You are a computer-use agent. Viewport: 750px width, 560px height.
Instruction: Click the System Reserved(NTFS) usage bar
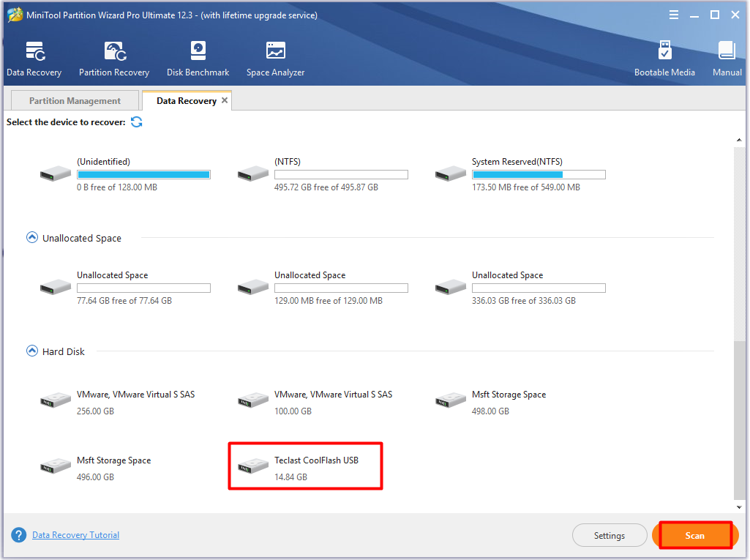click(539, 175)
